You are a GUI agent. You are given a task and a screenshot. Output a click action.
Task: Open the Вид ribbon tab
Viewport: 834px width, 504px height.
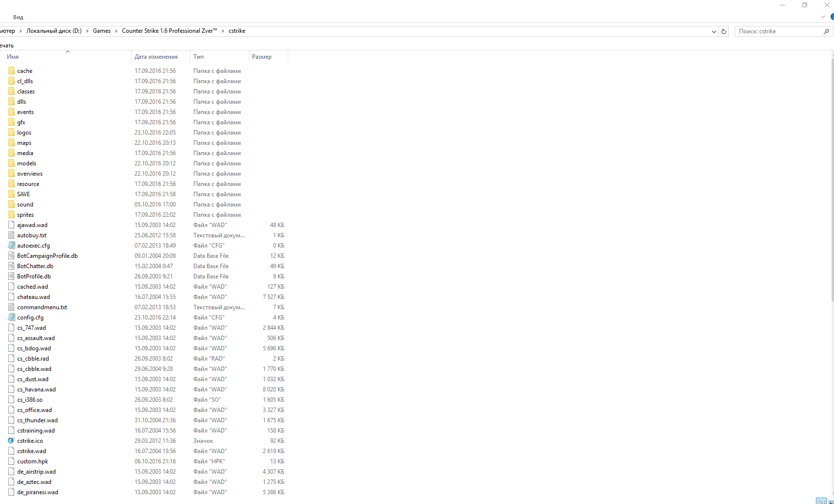click(18, 17)
